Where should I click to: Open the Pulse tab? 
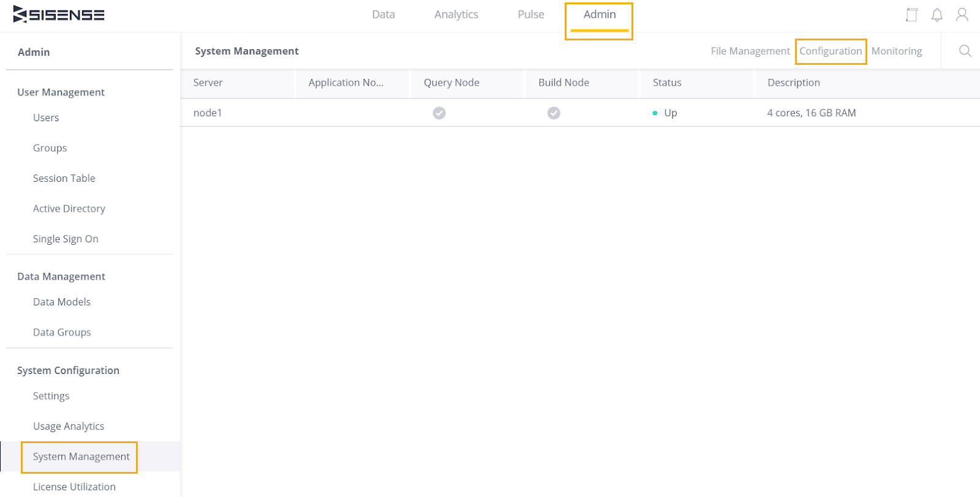tap(530, 15)
